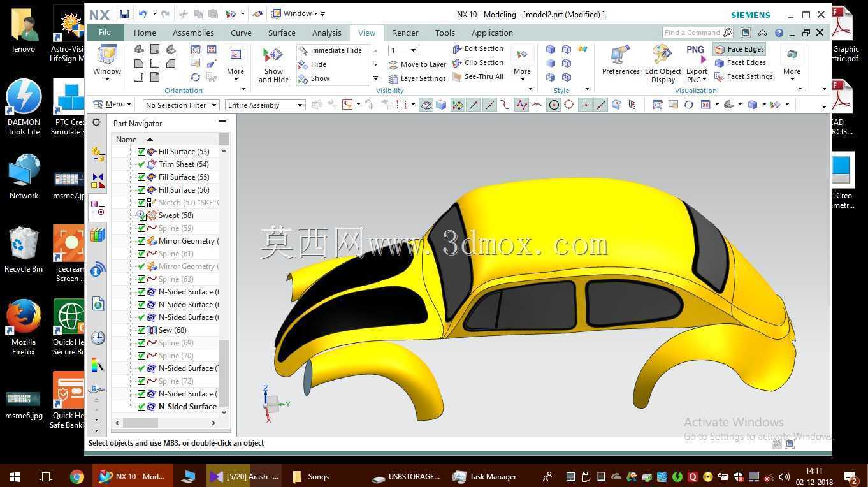Open the Entire Assembly scope dropdown

[x=264, y=105]
